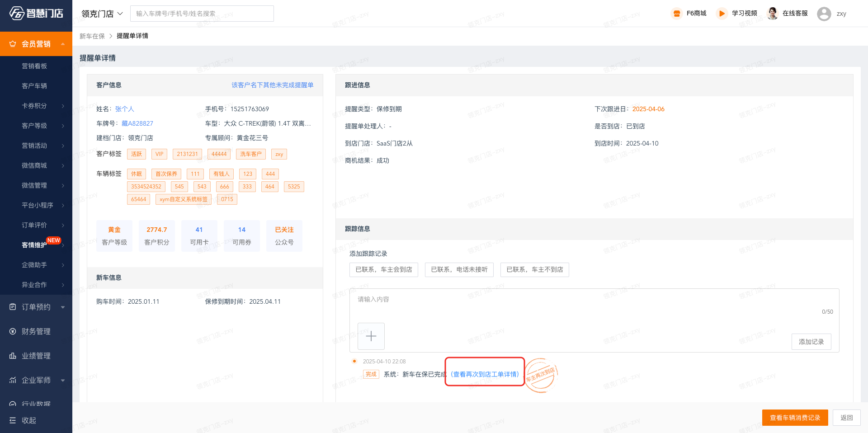Click the 黄金 客户等级 card
Screen dimensions: 868x433
(114, 236)
